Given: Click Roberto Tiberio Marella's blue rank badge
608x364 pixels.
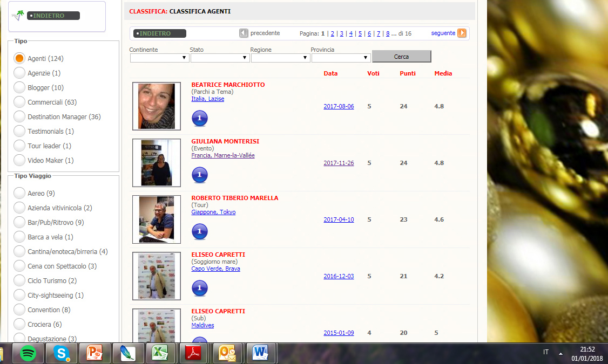Looking at the screenshot, I should (200, 231).
